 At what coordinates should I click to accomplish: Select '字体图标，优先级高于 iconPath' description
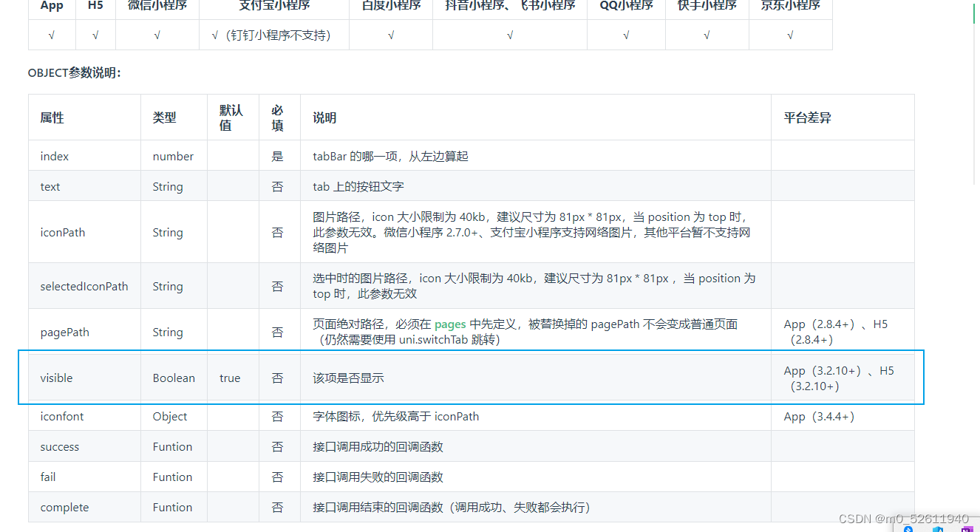395,416
